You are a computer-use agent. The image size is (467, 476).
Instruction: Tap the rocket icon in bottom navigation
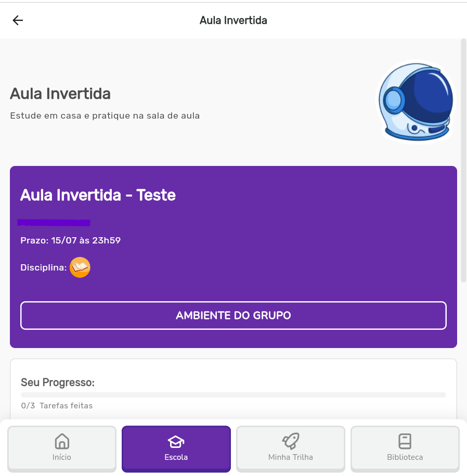coord(290,441)
